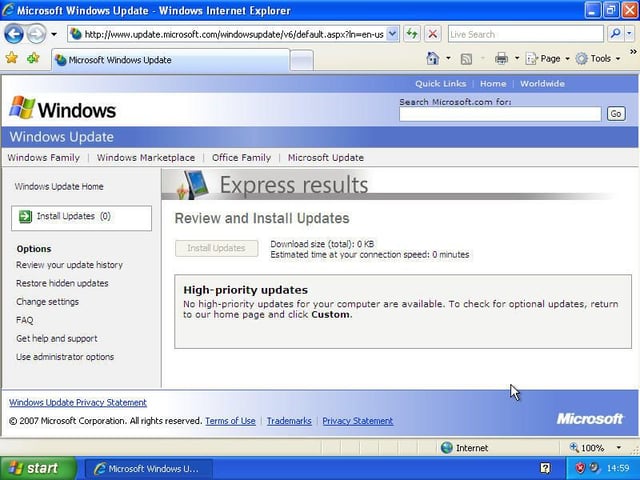Expand the Home icon dropdown arrow
The width and height of the screenshot is (640, 480).
pos(448,58)
